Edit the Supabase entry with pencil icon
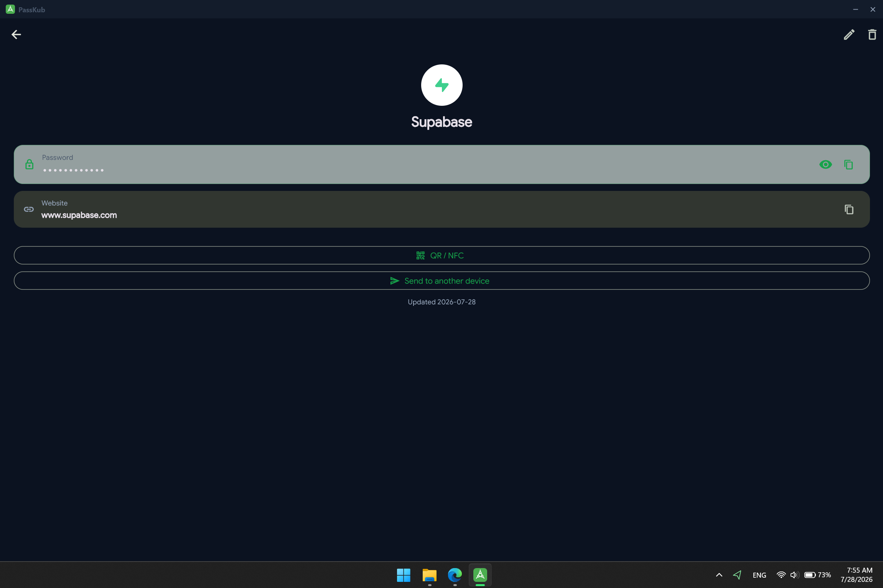Screen dimensions: 883x588 849,34
